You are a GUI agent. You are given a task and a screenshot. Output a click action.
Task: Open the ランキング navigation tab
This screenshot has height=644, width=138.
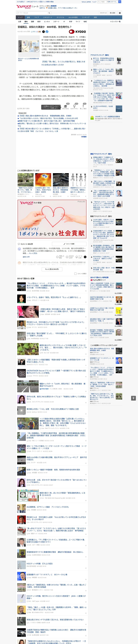coord(86,17)
